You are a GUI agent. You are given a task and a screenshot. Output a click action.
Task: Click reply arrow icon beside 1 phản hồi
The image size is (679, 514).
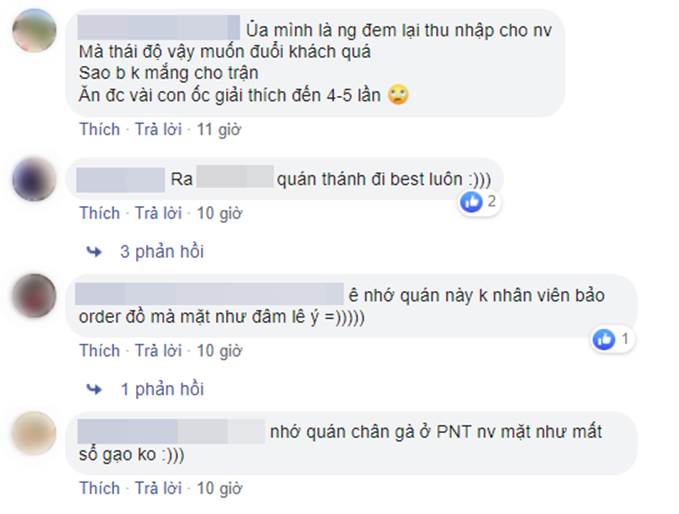[94, 389]
